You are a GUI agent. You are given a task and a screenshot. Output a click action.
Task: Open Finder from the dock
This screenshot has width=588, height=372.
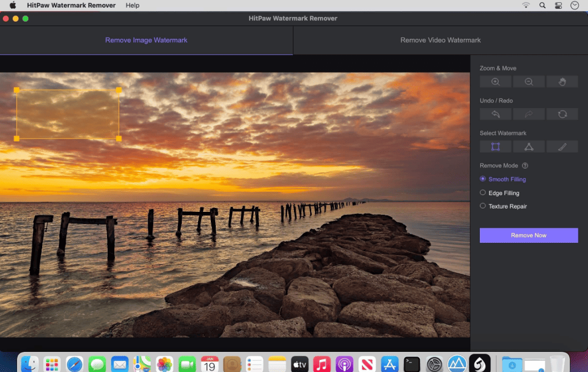pos(29,364)
